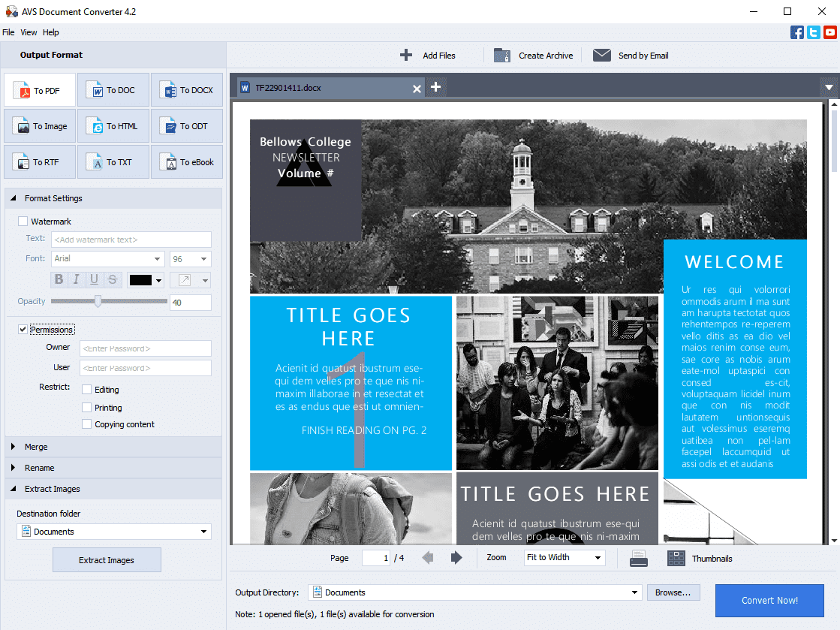Open the YouTube channel icon
Image resolution: width=840 pixels, height=630 pixels.
(x=830, y=32)
